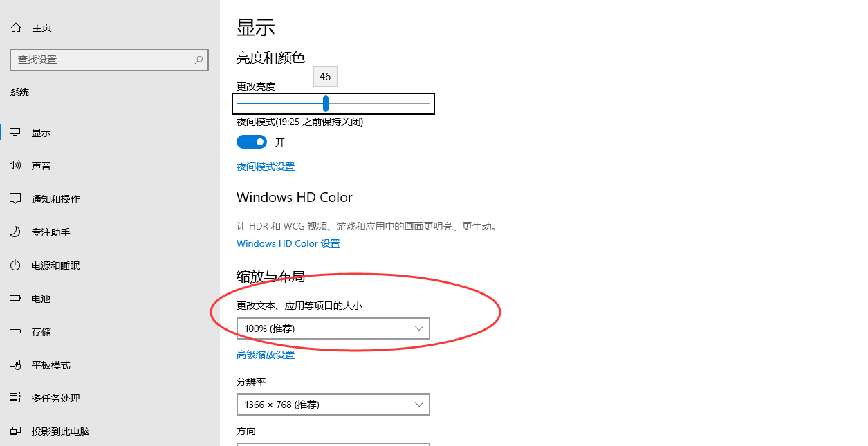The height and width of the screenshot is (446, 868).
Task: Expand the partially visible 方向 dropdown
Action: tap(333, 444)
